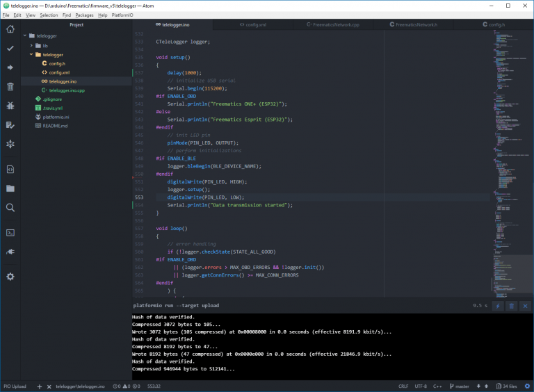Open the CRLF line ending selector
This screenshot has width=534, height=392.
[403, 386]
